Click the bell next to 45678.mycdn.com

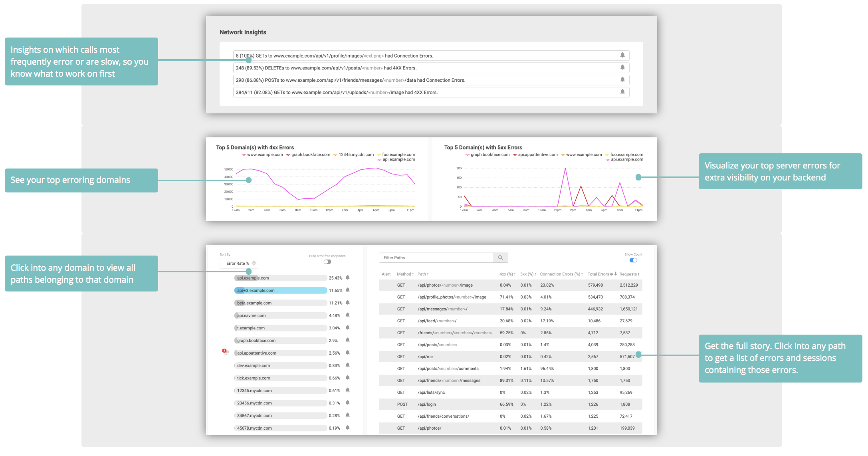click(347, 428)
